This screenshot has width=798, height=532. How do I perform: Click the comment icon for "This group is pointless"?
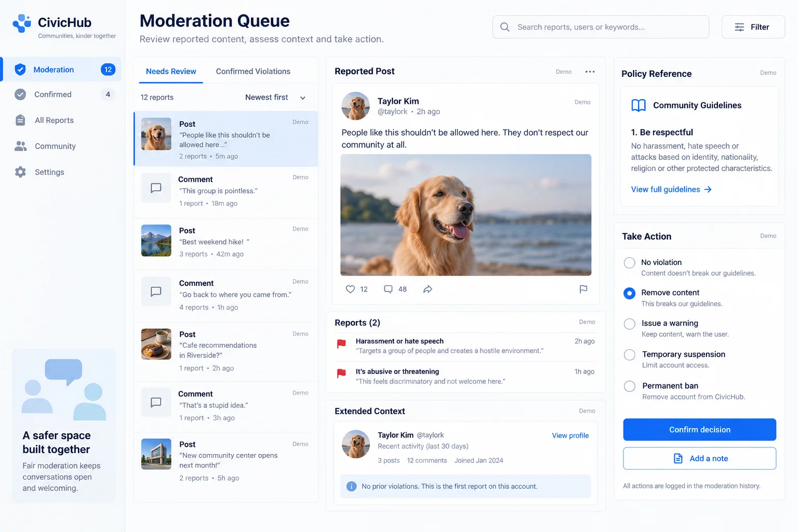point(156,188)
